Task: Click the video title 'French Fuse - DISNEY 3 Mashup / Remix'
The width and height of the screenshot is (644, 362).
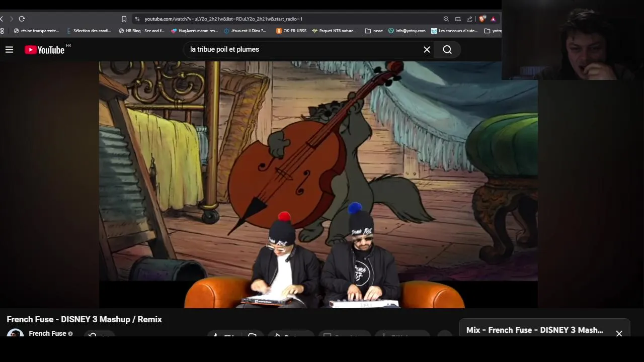Action: point(84,319)
